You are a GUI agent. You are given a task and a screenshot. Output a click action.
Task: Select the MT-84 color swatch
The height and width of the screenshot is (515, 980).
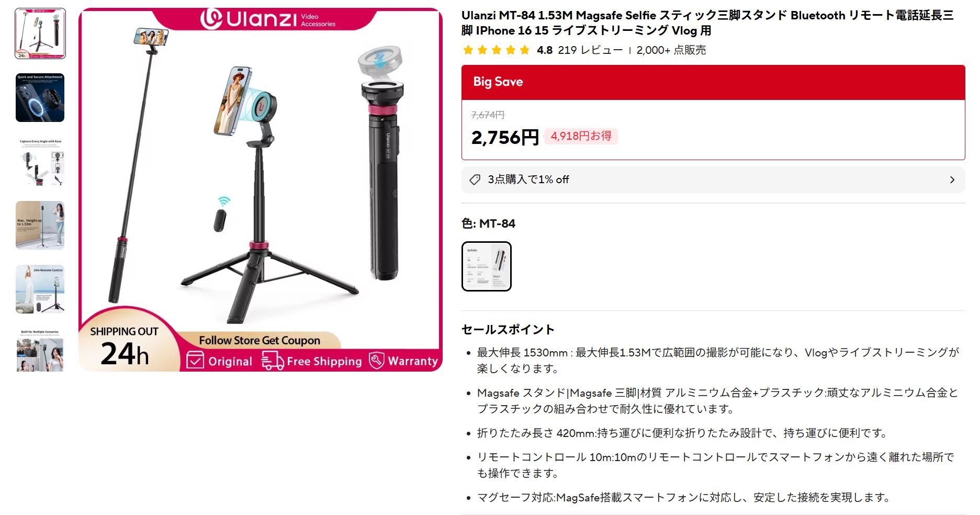click(x=486, y=266)
